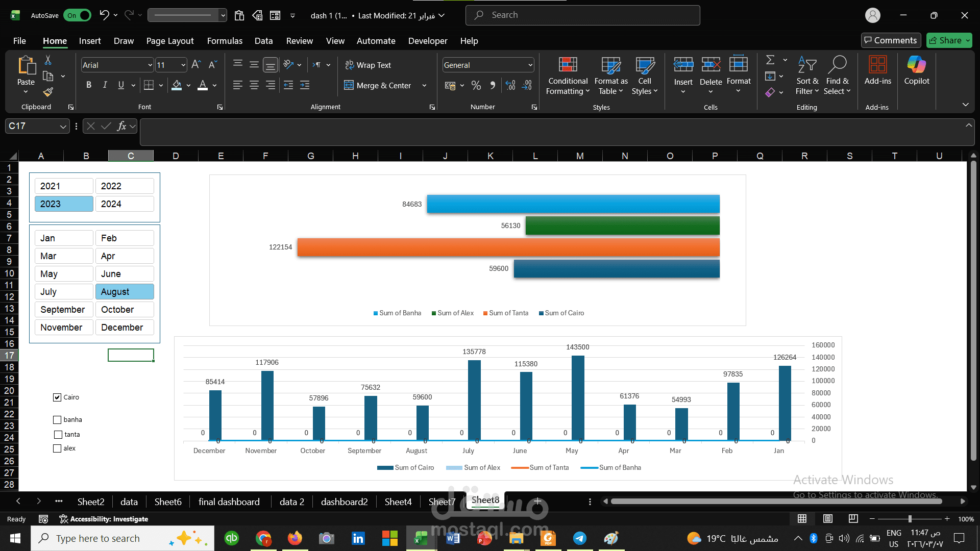
Task: Click the Insert Function fx icon
Action: pos(121,126)
